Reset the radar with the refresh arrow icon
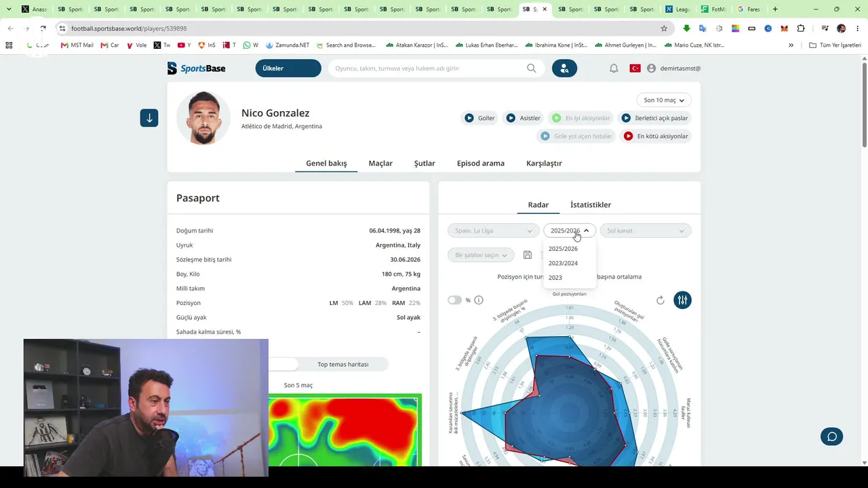Viewport: 868px width, 488px height. pyautogui.click(x=660, y=300)
